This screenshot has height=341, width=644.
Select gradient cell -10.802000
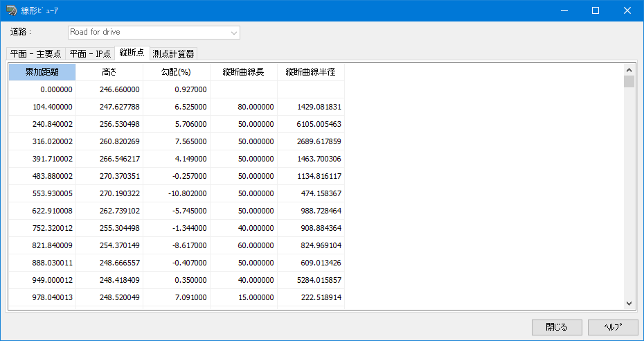(176, 193)
